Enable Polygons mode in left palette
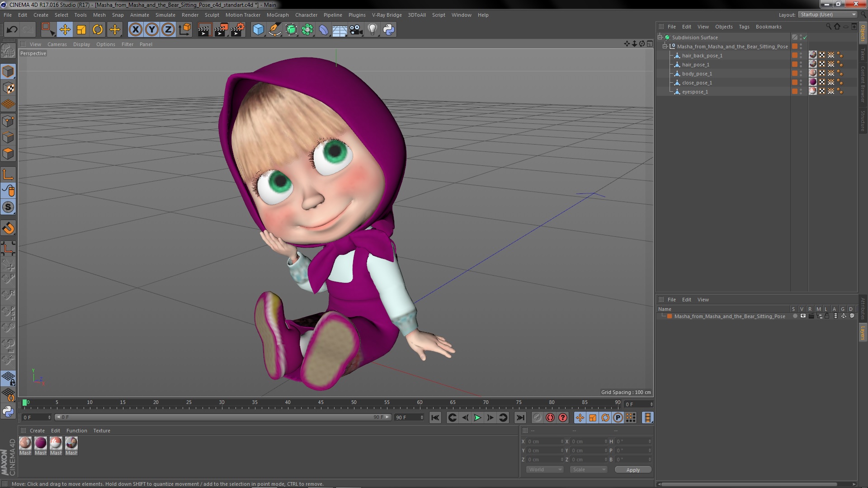The height and width of the screenshot is (488, 868). [x=8, y=154]
